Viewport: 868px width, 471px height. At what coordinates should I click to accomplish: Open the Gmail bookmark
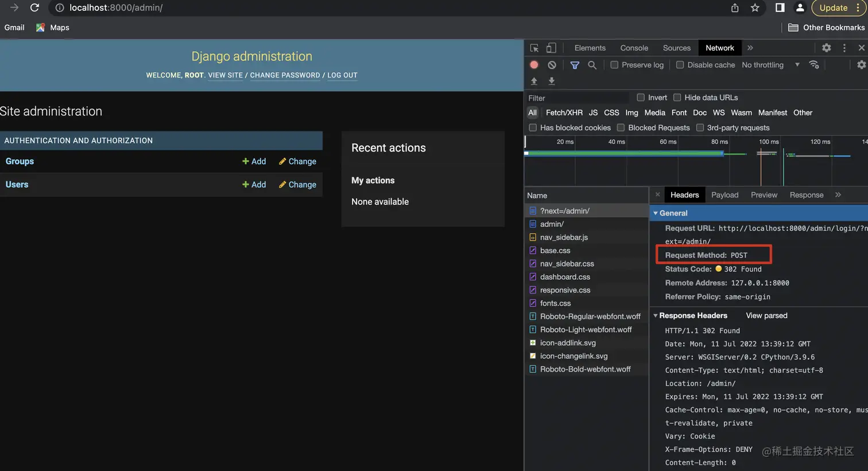click(14, 28)
